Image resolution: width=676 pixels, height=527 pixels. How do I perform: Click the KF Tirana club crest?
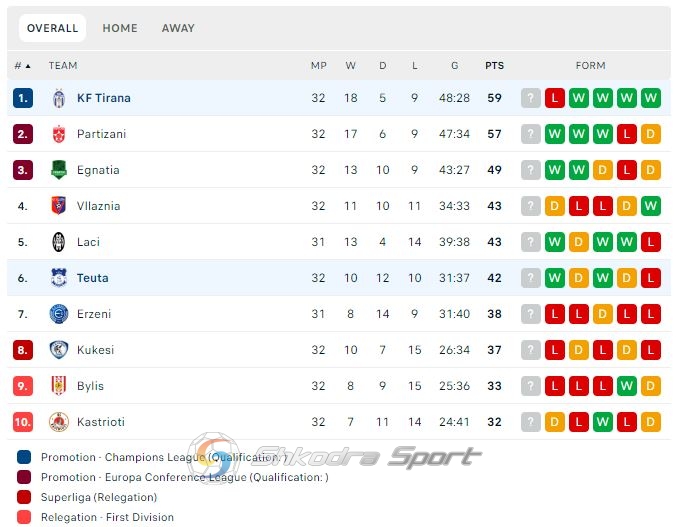59,98
